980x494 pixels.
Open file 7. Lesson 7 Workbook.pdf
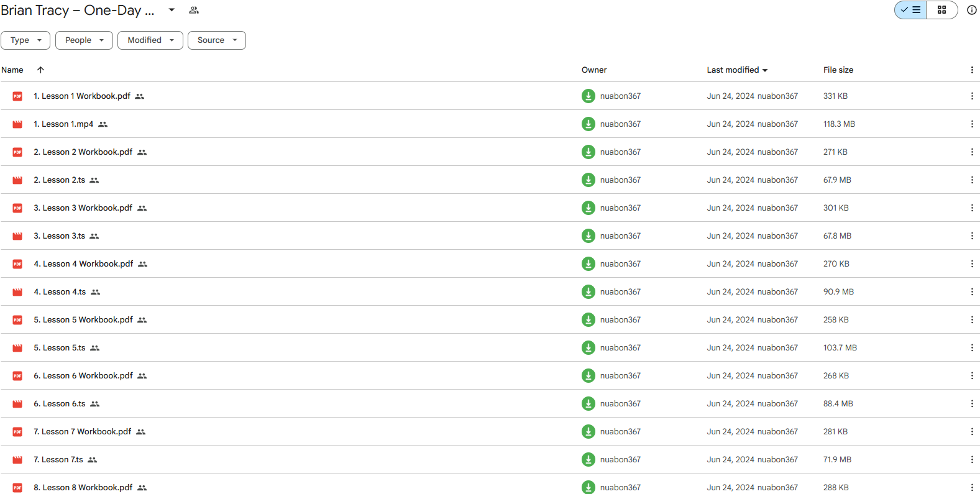[83, 432]
